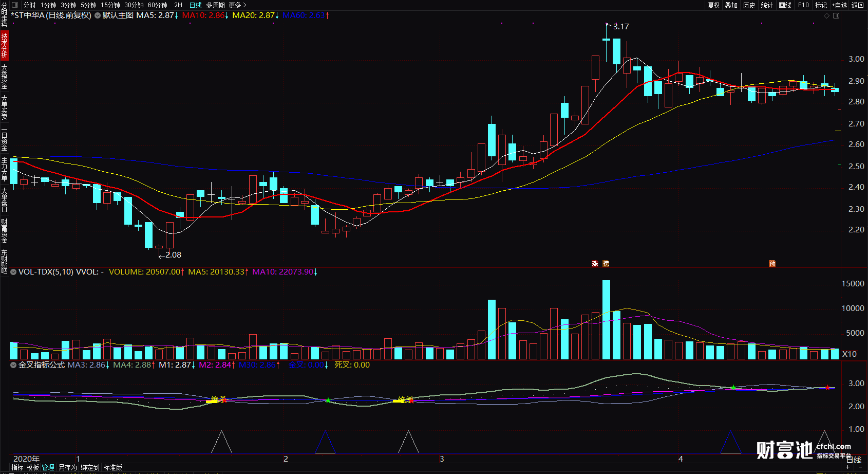Click the orange 榜 event marker
868x474 pixels.
(x=606, y=264)
